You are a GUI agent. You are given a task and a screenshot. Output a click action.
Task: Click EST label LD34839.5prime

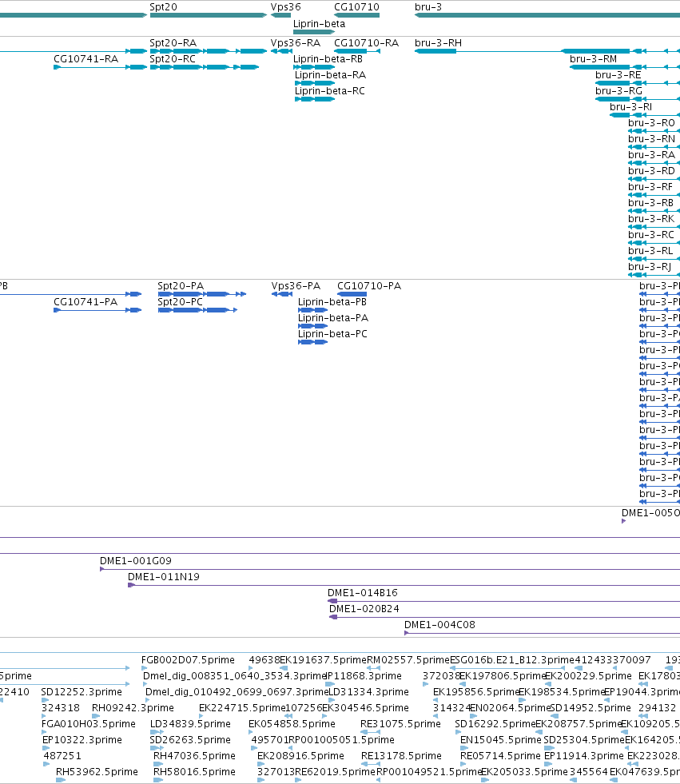190,724
